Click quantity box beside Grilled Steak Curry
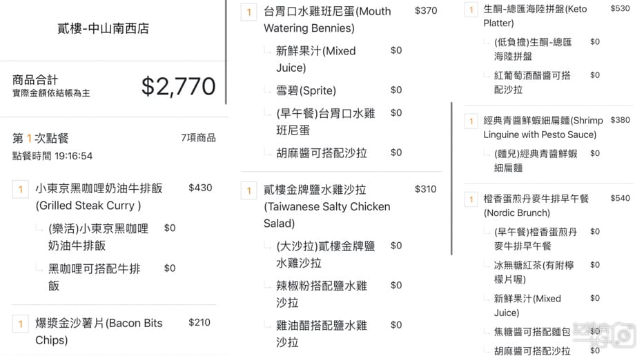Viewport: 644px width, 356px height. coord(20,189)
